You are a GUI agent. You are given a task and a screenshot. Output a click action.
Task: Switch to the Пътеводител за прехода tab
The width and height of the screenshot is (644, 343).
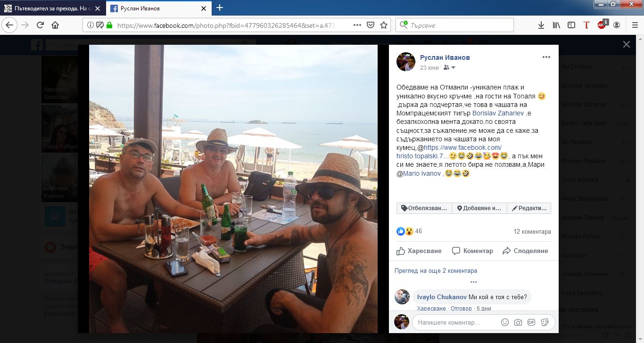coord(52,8)
